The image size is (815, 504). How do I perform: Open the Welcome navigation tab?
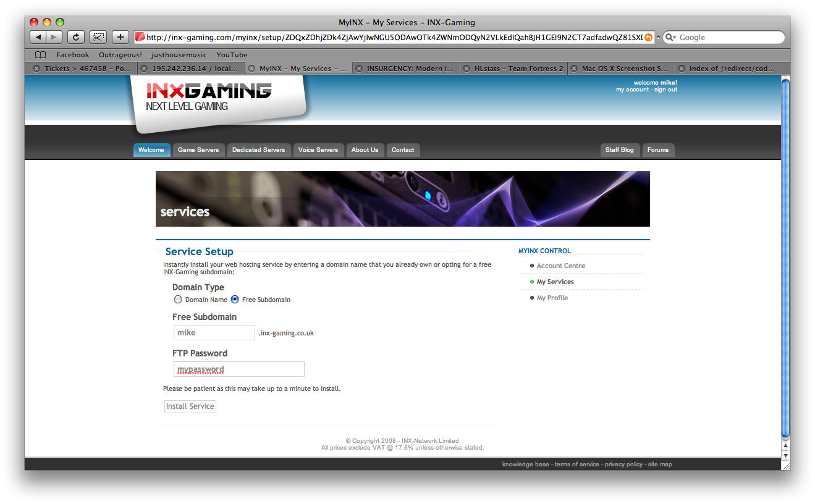(151, 150)
